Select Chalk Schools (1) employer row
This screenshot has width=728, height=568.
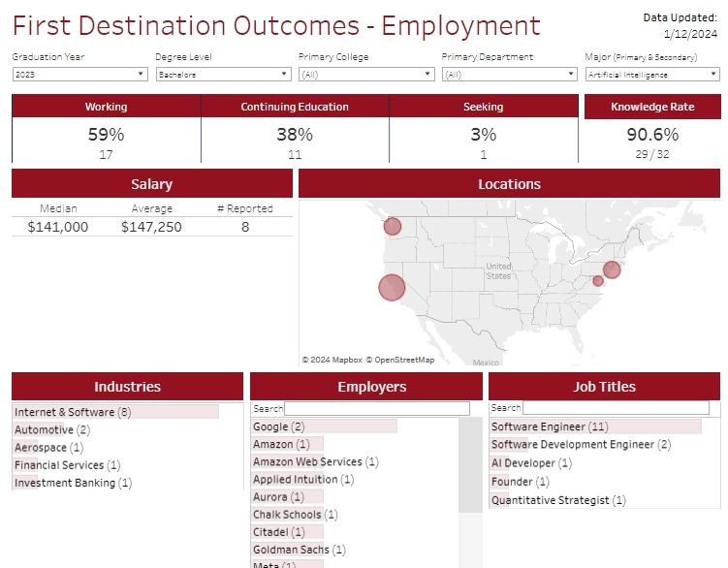point(296,515)
